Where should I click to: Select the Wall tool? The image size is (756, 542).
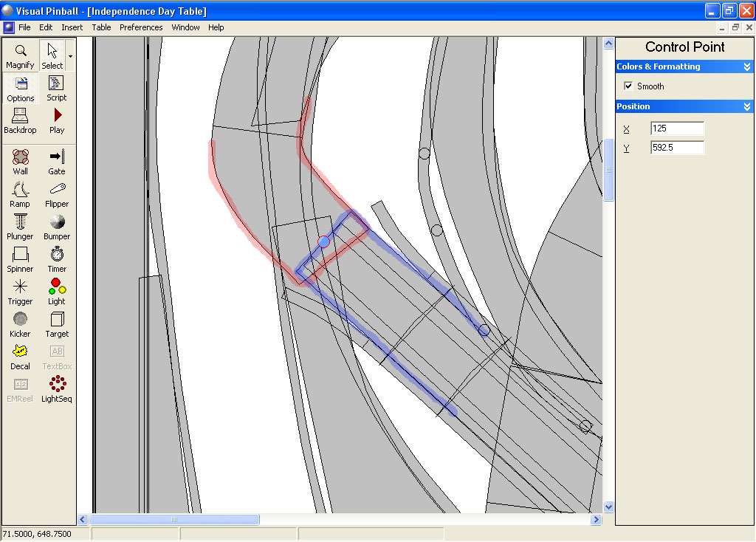click(21, 162)
